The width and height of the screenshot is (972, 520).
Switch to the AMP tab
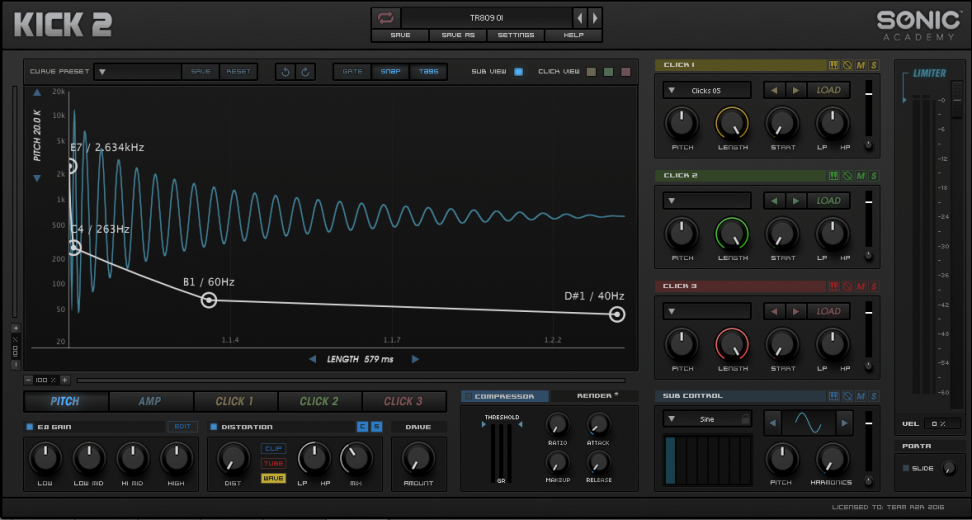click(149, 402)
